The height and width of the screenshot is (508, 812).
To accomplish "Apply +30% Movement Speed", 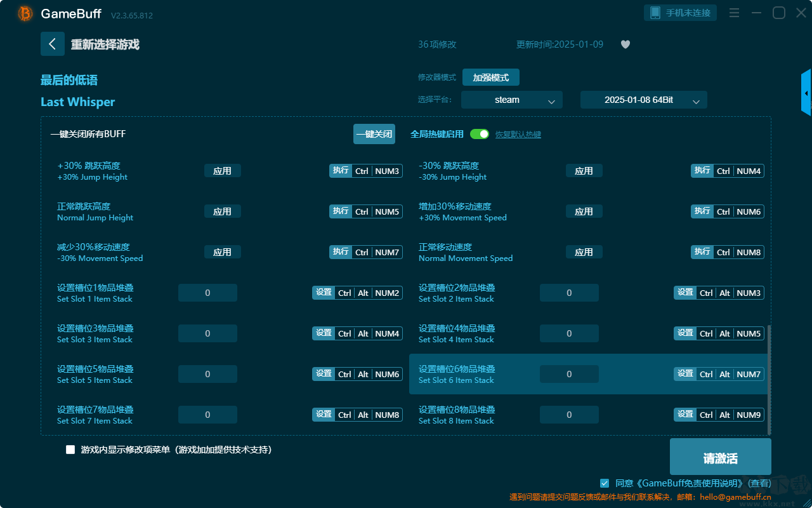I will tap(584, 211).
